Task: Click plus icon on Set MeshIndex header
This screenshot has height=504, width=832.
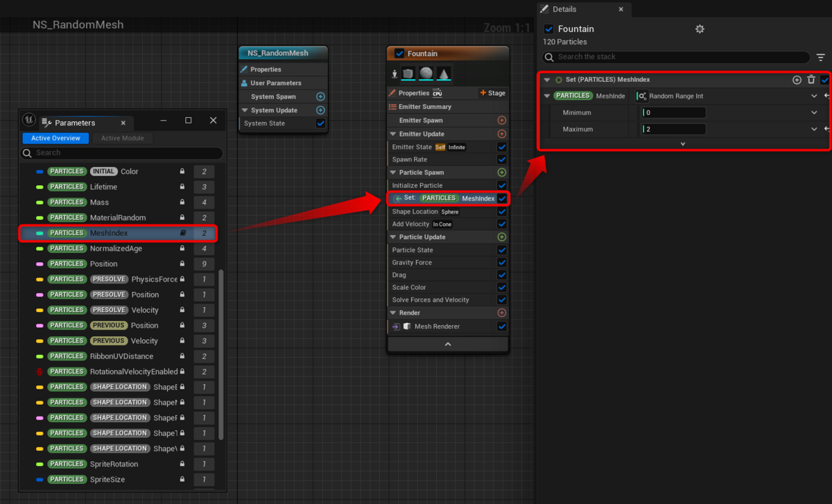Action: coord(797,80)
